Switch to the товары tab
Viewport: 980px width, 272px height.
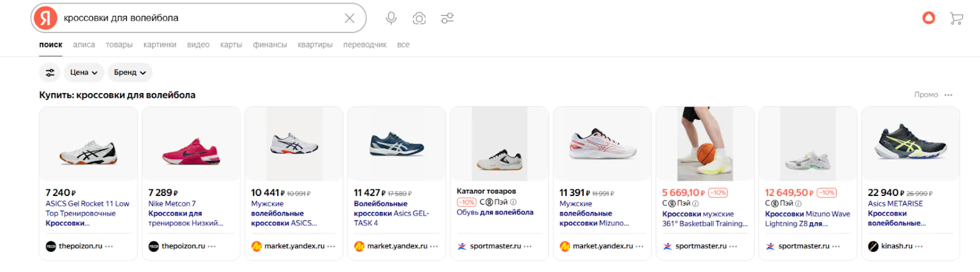pos(119,45)
